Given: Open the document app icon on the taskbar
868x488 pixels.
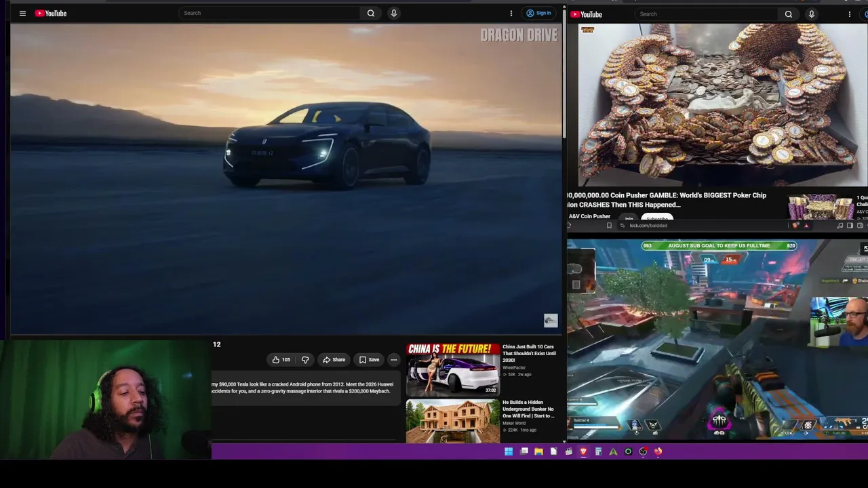Looking at the screenshot, I should point(553,451).
